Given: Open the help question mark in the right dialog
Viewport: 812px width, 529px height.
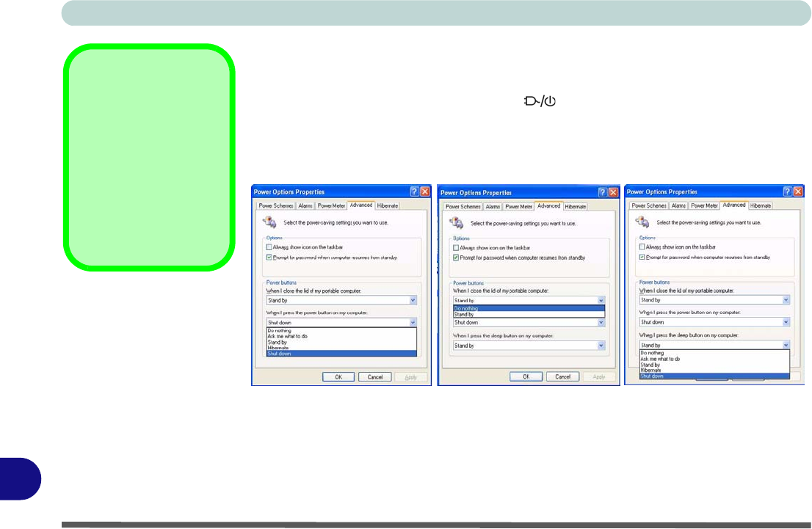Looking at the screenshot, I should 787,191.
